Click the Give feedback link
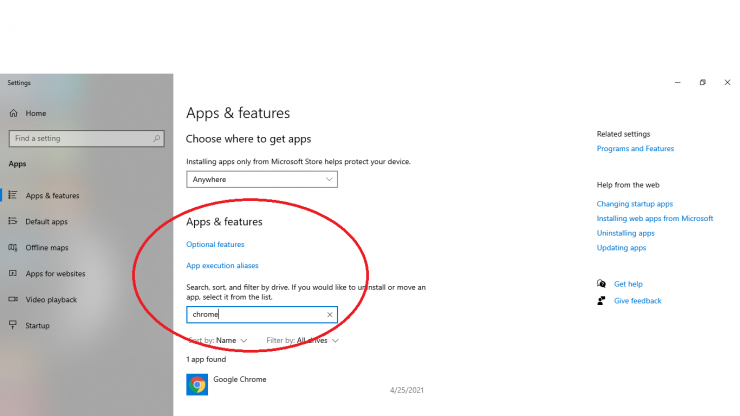The image size is (740, 416). coord(638,301)
